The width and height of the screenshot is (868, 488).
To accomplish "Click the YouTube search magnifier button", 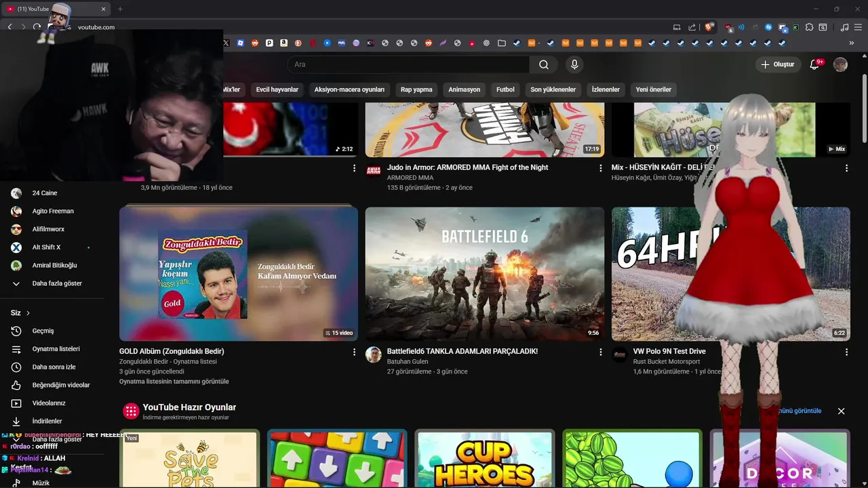I will click(x=544, y=64).
